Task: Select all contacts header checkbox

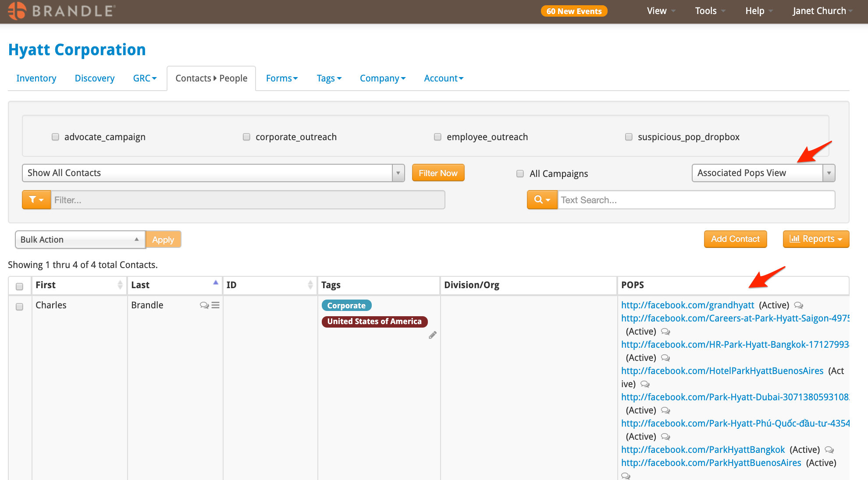Action: click(19, 286)
